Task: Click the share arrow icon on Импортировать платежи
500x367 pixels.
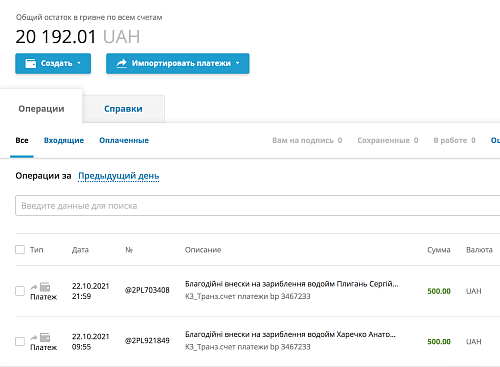Action: [x=122, y=63]
